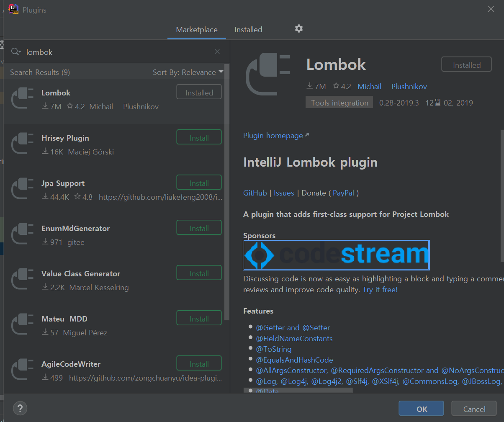
Task: Dismiss dialog with Cancel button
Action: coord(474,409)
